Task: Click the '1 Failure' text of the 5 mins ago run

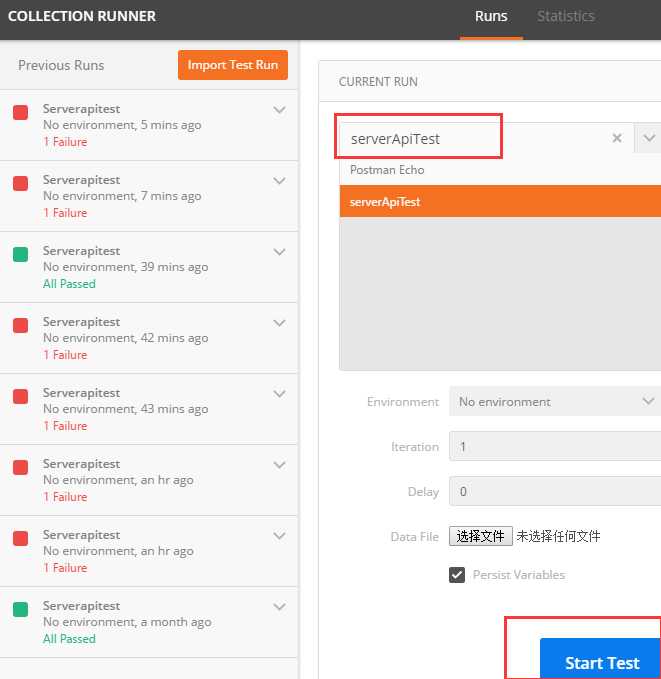Action: coord(65,142)
